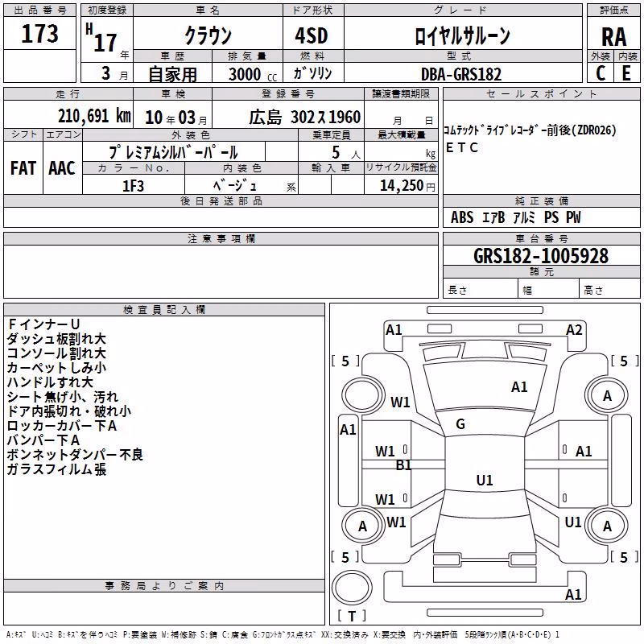644x644 pixels.
Task: Select the color number 1F3
Action: pyautogui.click(x=133, y=186)
